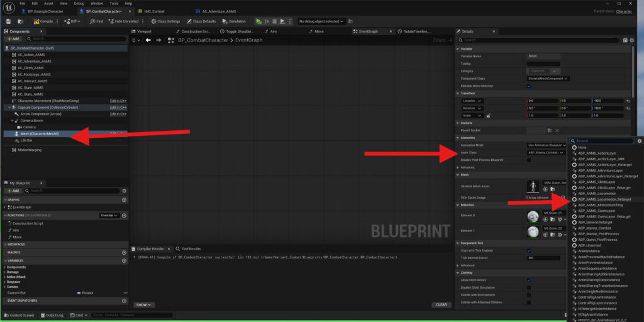This screenshot has height=322, width=644.
Task: Toggle Disable Post Process Blueprint checkbox
Action: (528, 160)
